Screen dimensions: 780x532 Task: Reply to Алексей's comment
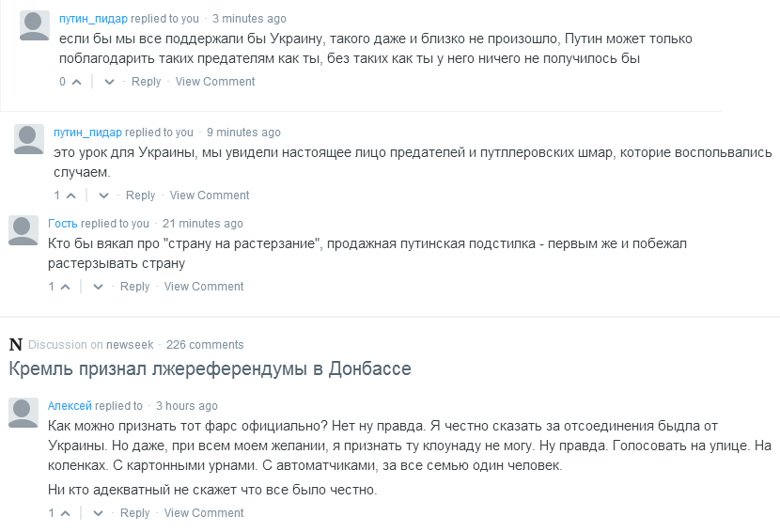pos(134,513)
